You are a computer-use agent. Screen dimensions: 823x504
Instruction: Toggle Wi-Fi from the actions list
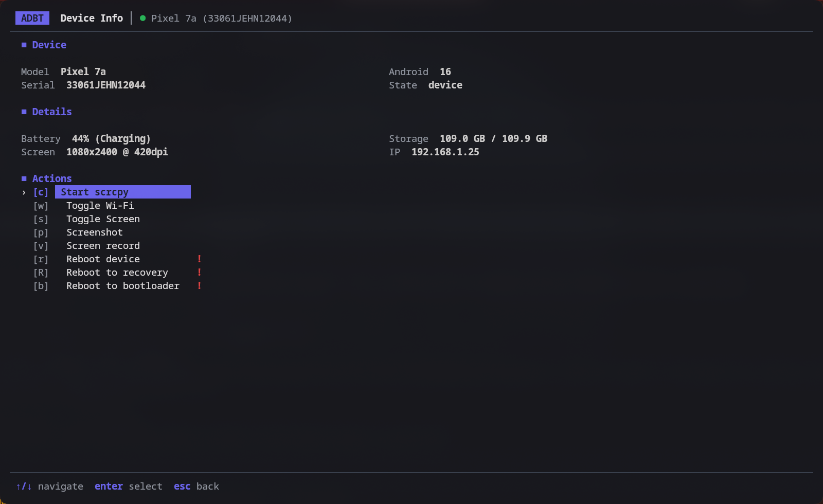click(100, 205)
